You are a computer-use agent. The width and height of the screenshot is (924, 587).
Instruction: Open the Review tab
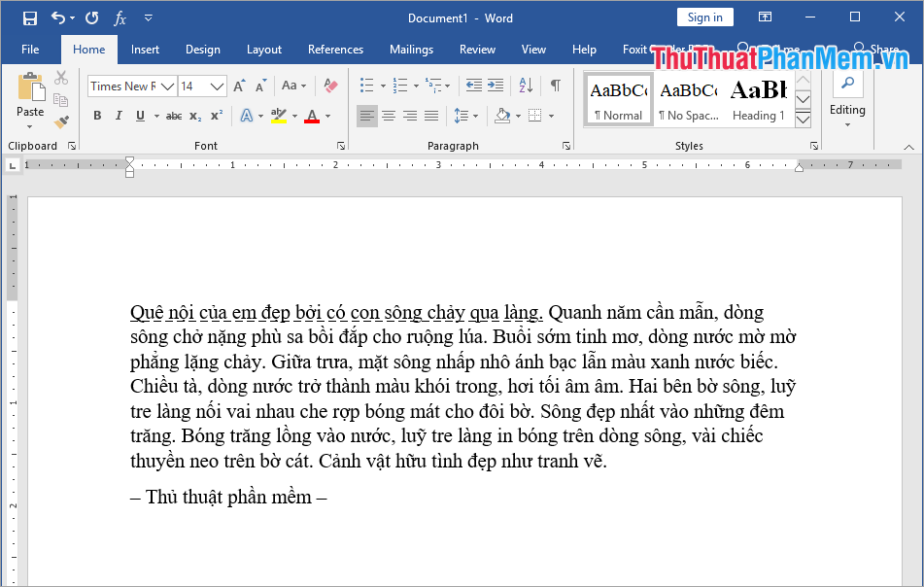pos(477,49)
